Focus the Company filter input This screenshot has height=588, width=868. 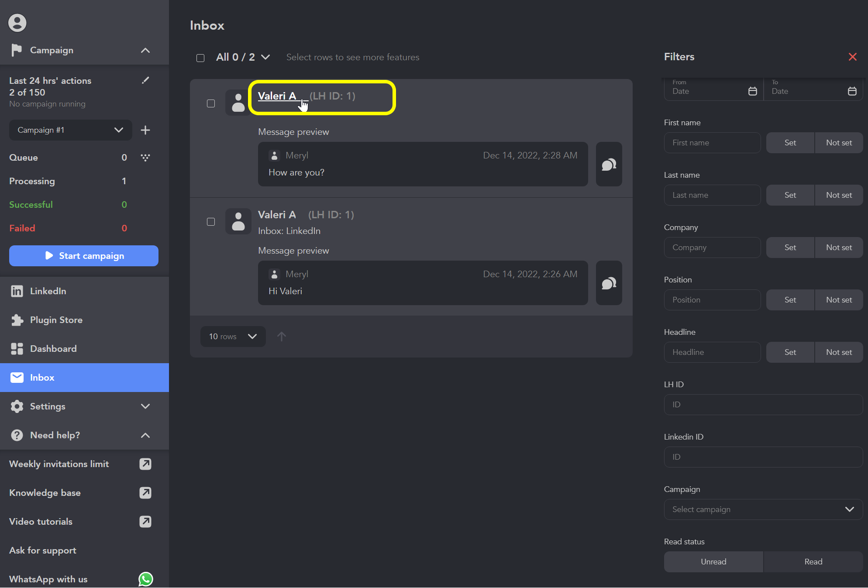[x=712, y=248]
